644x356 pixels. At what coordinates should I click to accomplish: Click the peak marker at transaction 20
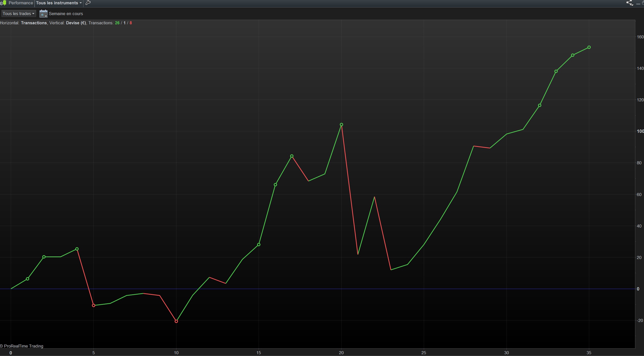click(341, 125)
